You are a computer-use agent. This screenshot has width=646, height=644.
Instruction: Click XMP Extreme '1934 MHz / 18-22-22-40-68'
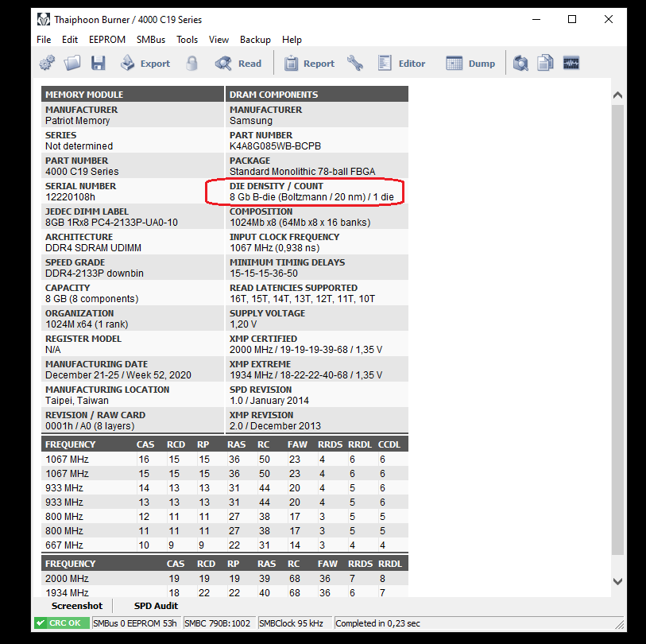(x=306, y=375)
